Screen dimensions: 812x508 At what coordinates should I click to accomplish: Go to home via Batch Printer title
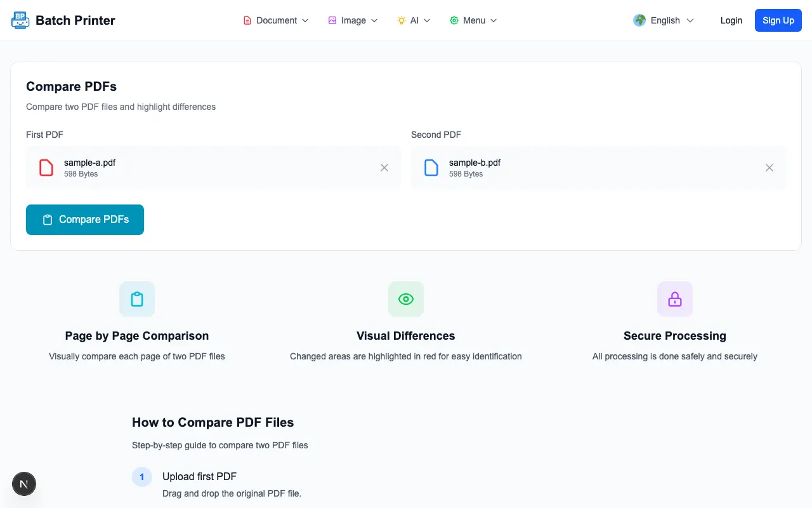75,20
